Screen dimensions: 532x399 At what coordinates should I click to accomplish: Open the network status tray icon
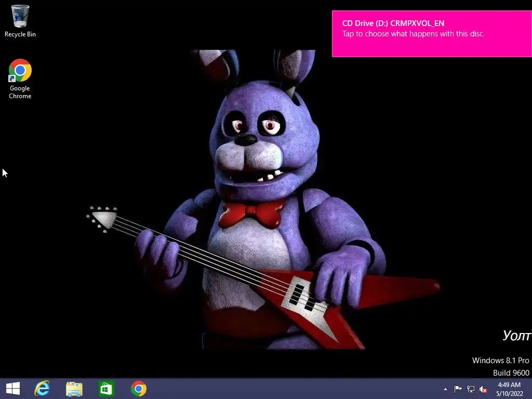click(471, 389)
